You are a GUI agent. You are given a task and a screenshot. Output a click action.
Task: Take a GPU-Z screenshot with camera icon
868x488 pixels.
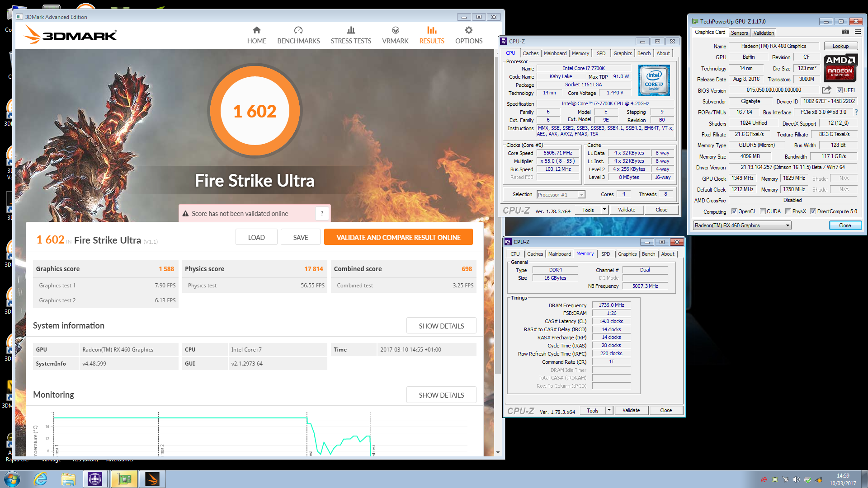pyautogui.click(x=845, y=32)
